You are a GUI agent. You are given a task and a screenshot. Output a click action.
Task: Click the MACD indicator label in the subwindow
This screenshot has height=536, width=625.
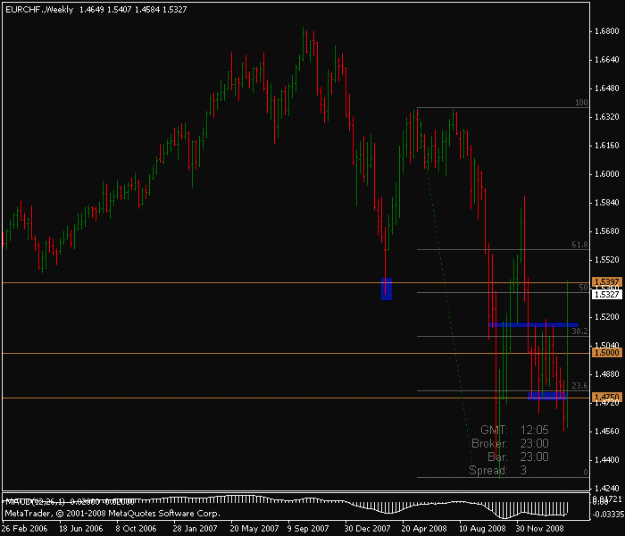69,501
